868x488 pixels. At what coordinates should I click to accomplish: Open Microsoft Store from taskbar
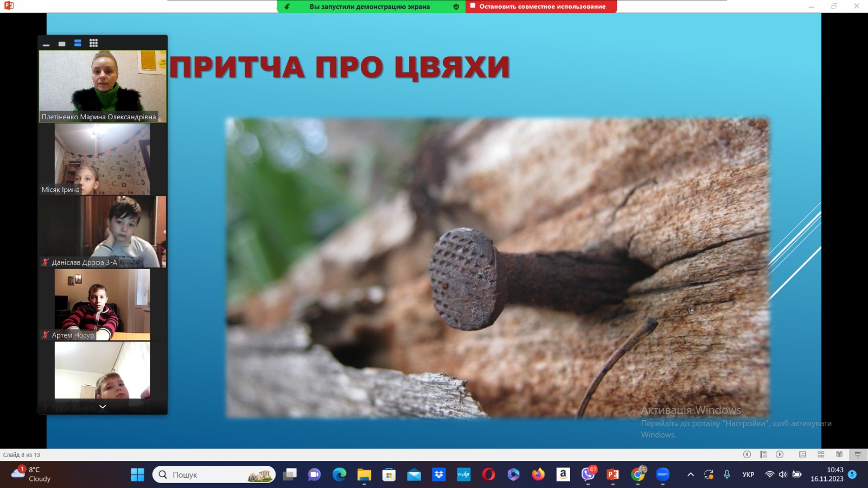tap(389, 474)
